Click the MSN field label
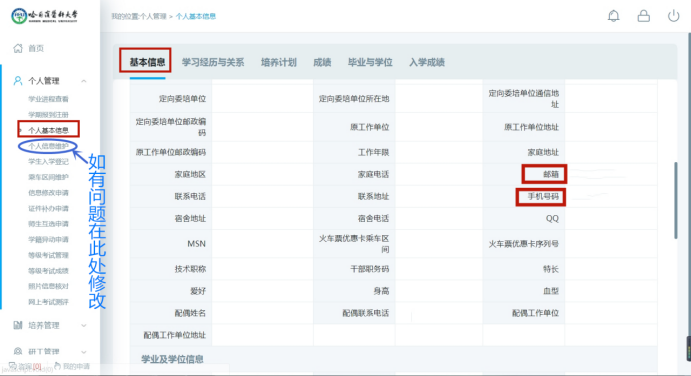This screenshot has height=376, width=691. point(197,244)
